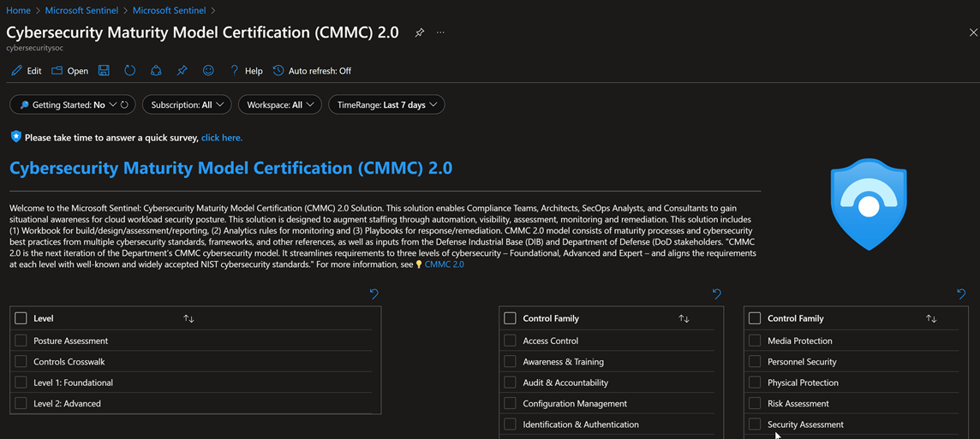The image size is (980, 439).
Task: Click Edit in the workbook toolbar
Action: 27,71
